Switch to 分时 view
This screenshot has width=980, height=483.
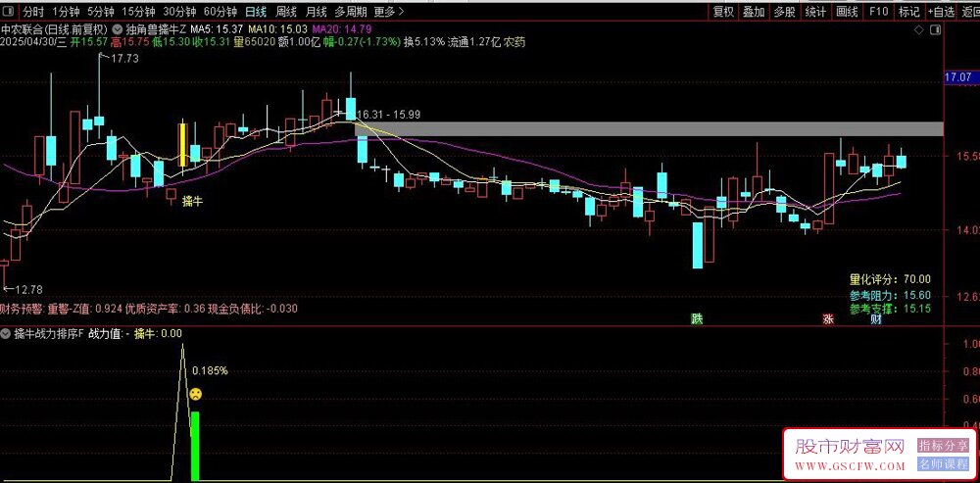tap(33, 11)
